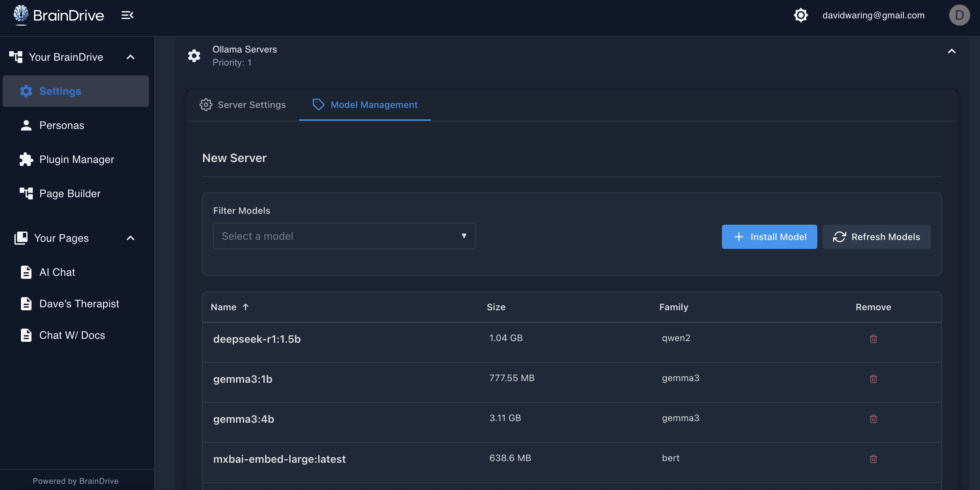Collapse the Ollama Servers panel chevron

(x=951, y=51)
